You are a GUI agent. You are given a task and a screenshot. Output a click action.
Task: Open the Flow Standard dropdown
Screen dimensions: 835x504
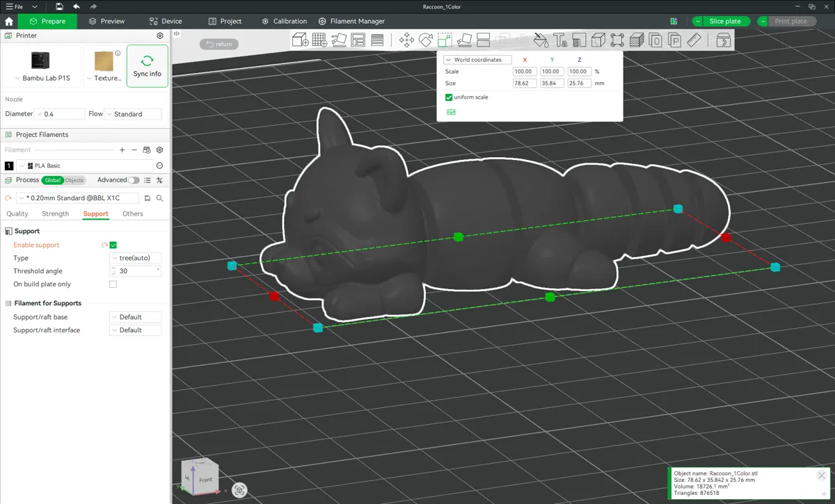click(133, 114)
